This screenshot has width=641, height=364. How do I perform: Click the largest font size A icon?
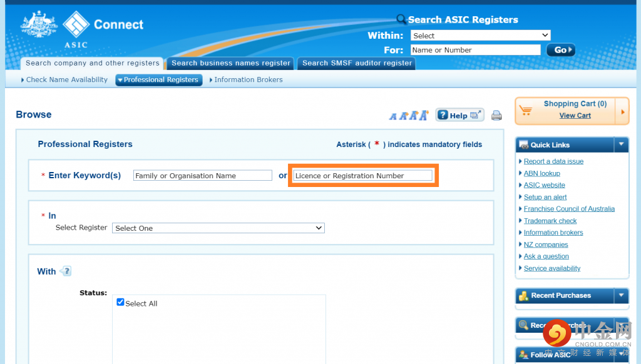[x=424, y=115]
